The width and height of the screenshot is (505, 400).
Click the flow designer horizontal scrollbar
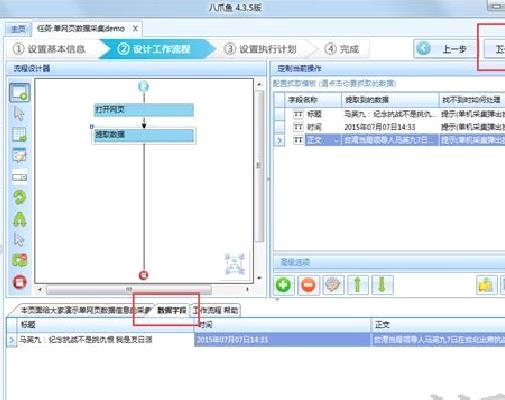pyautogui.click(x=129, y=290)
